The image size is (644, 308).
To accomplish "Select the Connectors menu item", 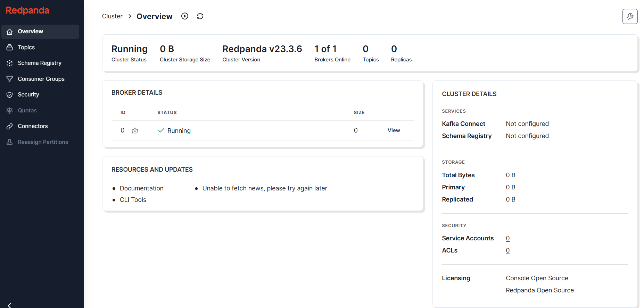I will click(x=40, y=126).
